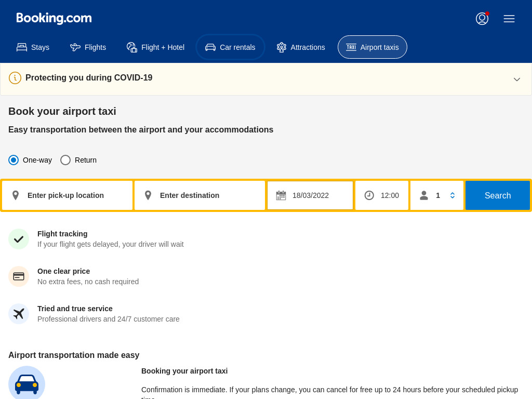532x399 pixels.
Task: Open the Flight + Hotel tab
Action: (155, 47)
